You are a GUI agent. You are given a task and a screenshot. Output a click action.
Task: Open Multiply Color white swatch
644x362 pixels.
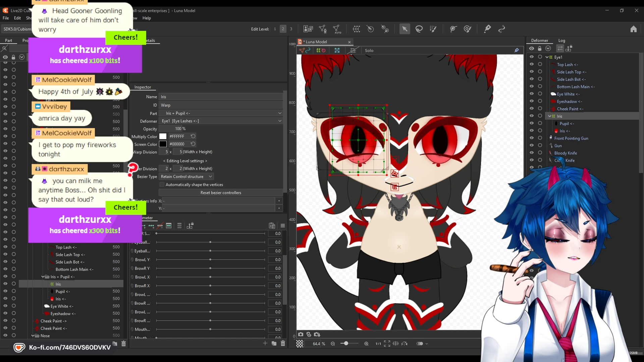click(163, 136)
